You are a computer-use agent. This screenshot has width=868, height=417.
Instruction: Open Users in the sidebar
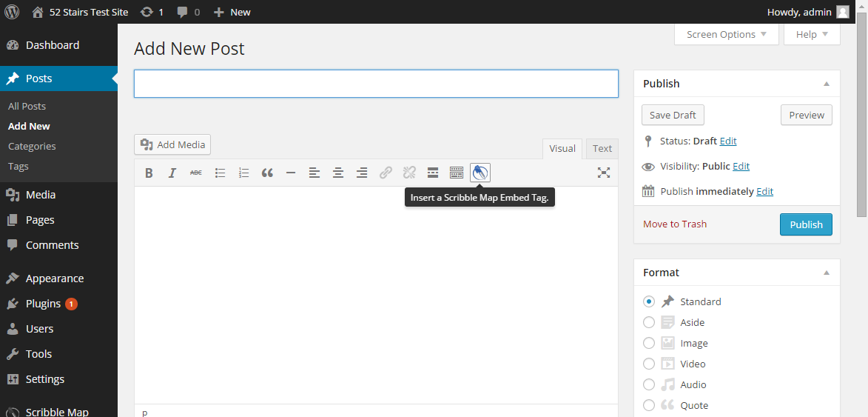click(x=58, y=329)
